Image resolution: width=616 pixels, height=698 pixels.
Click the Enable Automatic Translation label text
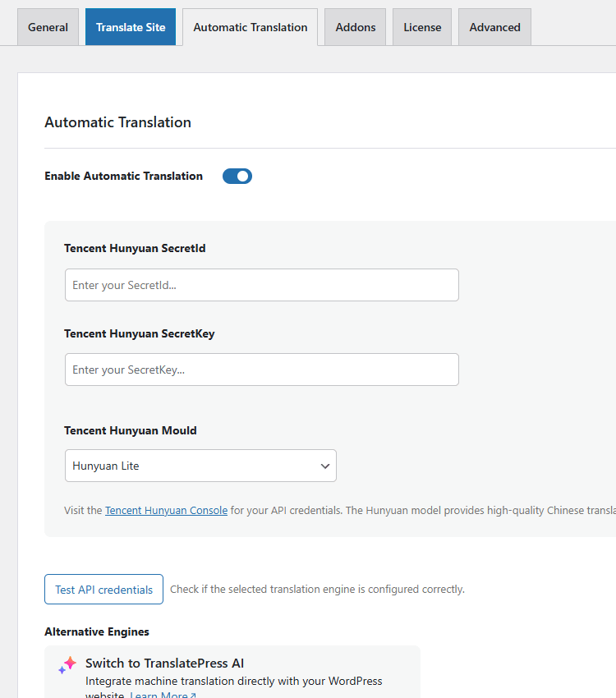coord(123,176)
